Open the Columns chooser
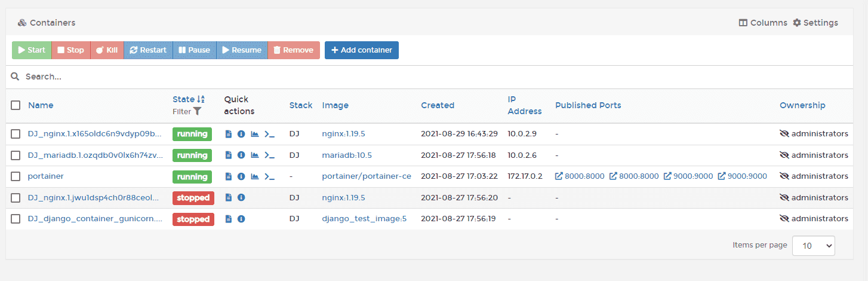The width and height of the screenshot is (868, 281). tap(763, 23)
